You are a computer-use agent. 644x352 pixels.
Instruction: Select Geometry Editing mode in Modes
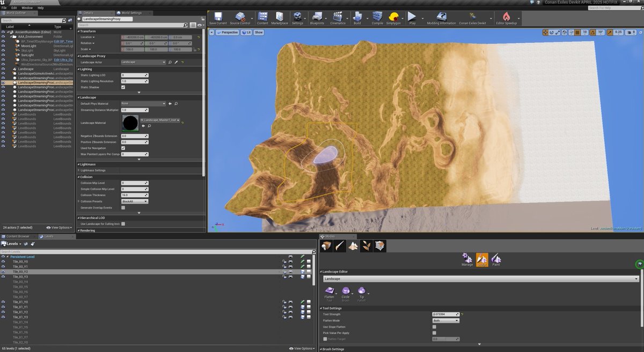[x=379, y=246]
